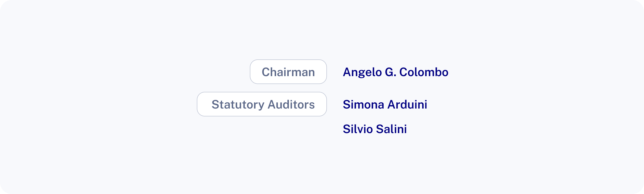Click the first name Simona
This screenshot has width=644, height=194.
point(363,104)
